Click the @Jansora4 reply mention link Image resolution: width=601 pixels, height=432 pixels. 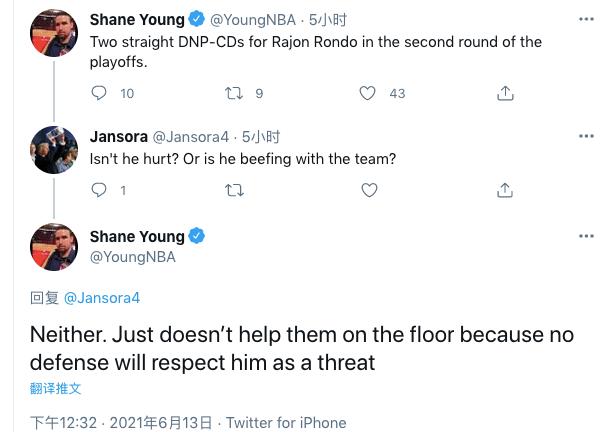(102, 298)
